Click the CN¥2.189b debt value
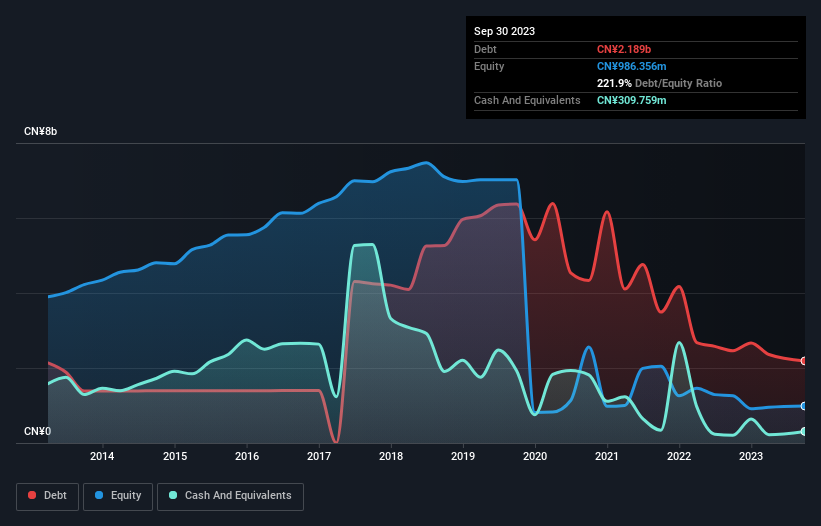Screen dimensions: 821x526 pos(624,49)
